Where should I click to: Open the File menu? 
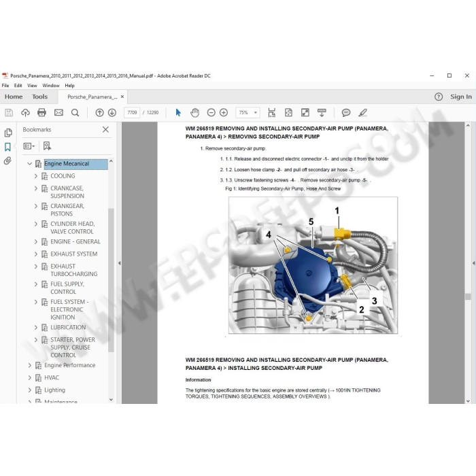coord(5,86)
